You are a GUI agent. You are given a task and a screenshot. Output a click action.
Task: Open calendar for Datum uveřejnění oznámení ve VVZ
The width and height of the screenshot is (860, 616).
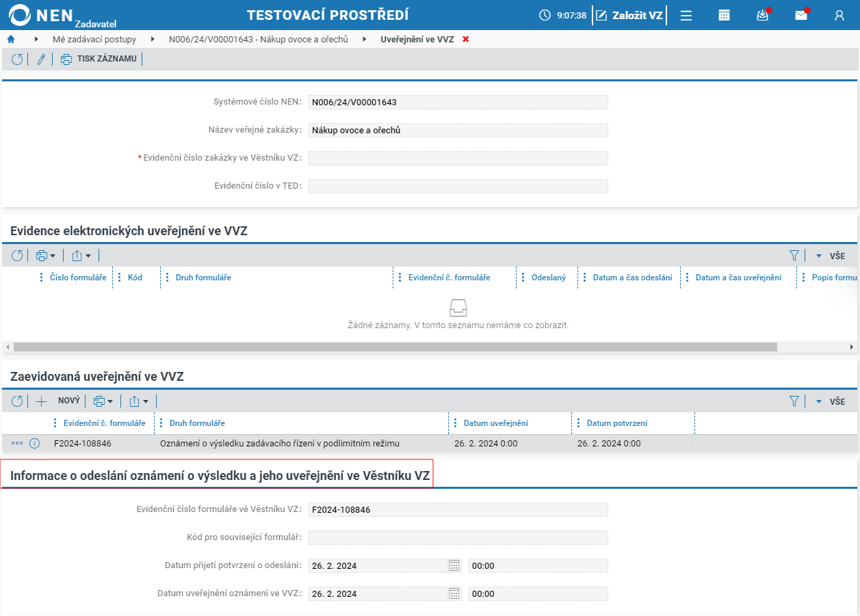coord(454,593)
